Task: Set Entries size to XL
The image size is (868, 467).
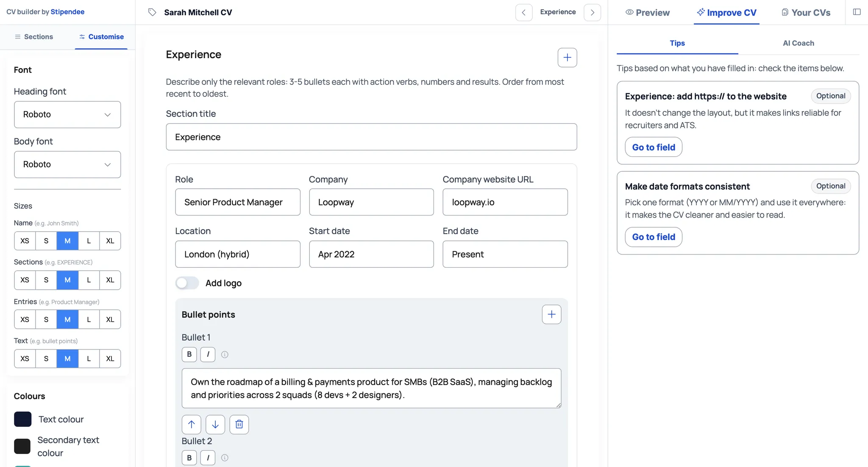Action: [x=110, y=319]
